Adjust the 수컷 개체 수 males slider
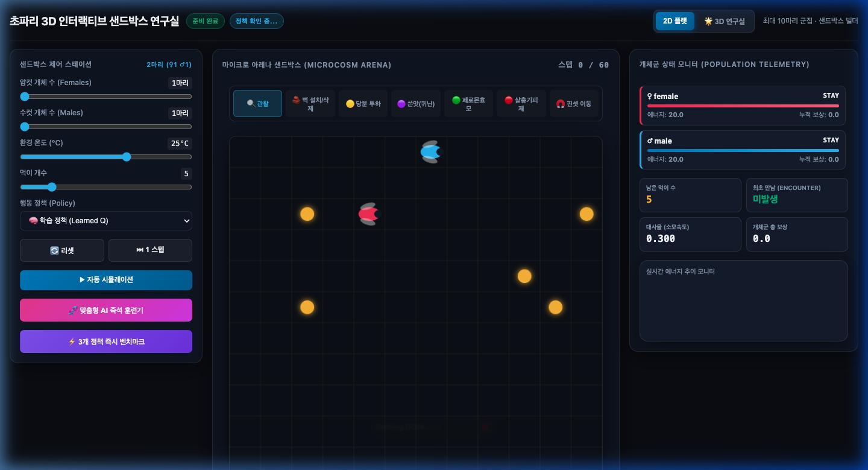Viewport: 868px width, 470px height. (x=106, y=127)
